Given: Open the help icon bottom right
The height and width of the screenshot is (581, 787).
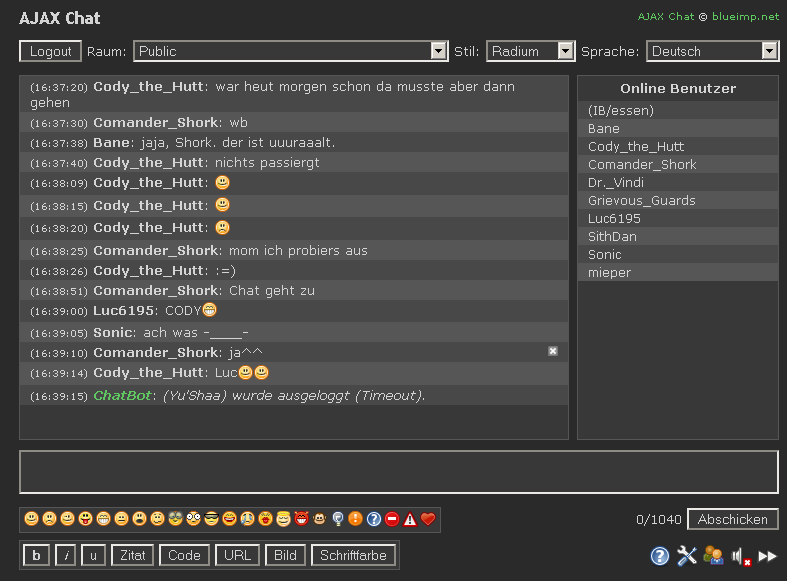Looking at the screenshot, I should [x=660, y=556].
